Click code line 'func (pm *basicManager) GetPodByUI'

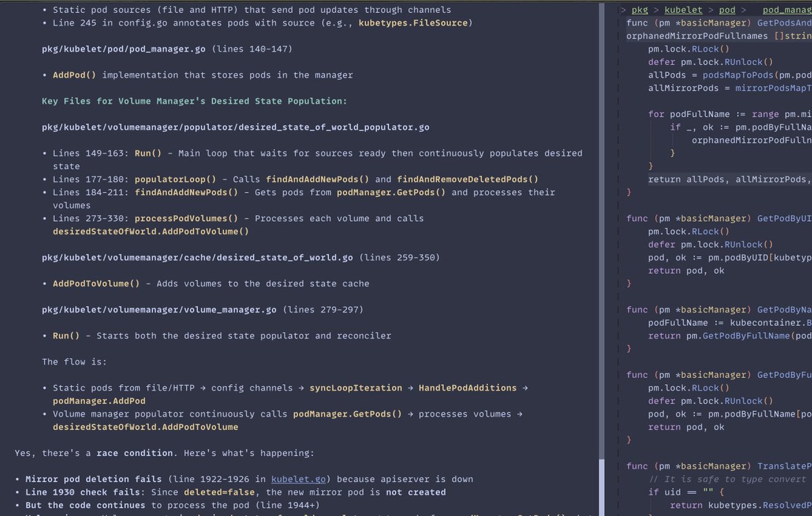pyautogui.click(x=719, y=218)
